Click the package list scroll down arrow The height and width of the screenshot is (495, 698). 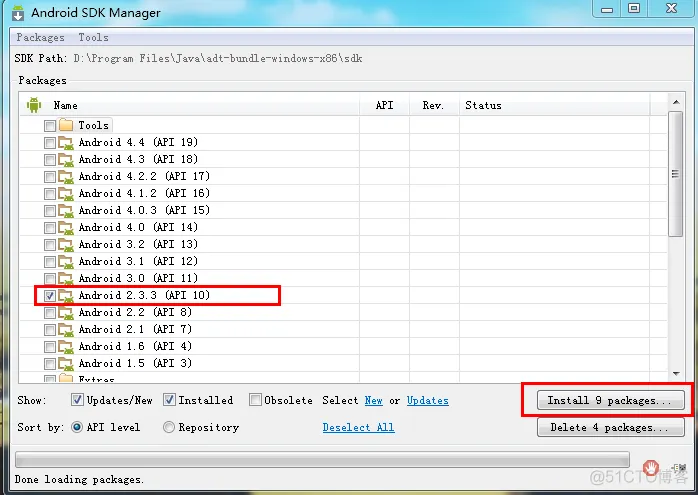click(x=676, y=374)
